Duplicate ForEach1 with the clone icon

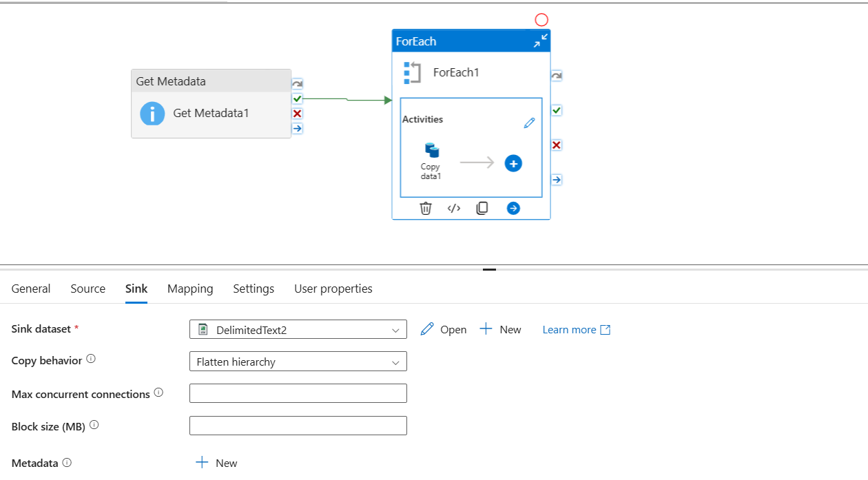pos(482,208)
